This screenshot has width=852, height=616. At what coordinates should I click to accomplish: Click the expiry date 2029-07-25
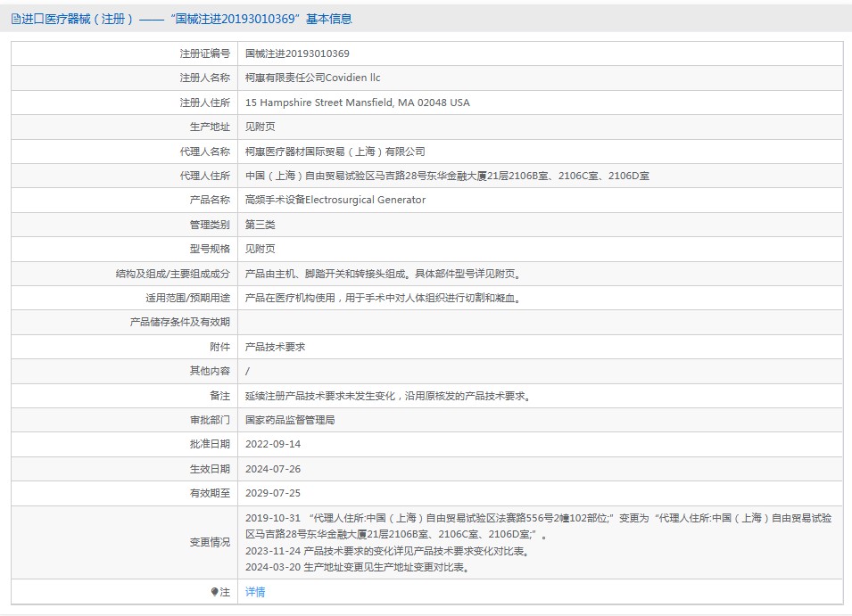274,493
